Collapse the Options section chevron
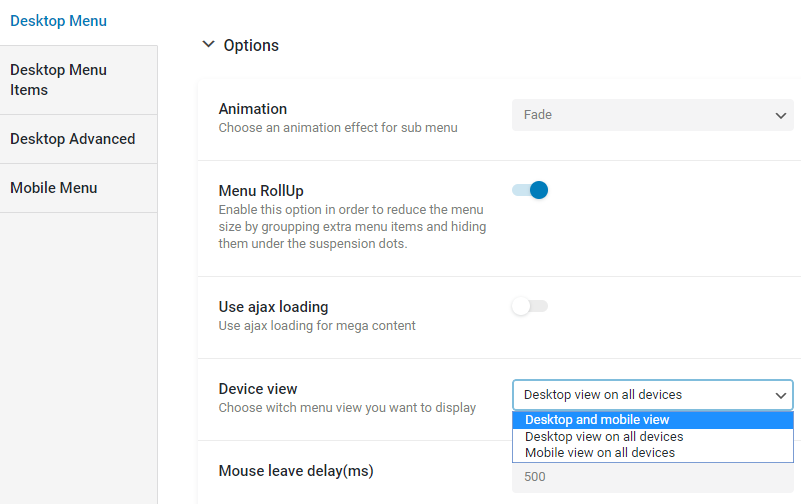Screen dimensions: 801x504 coord(208,44)
